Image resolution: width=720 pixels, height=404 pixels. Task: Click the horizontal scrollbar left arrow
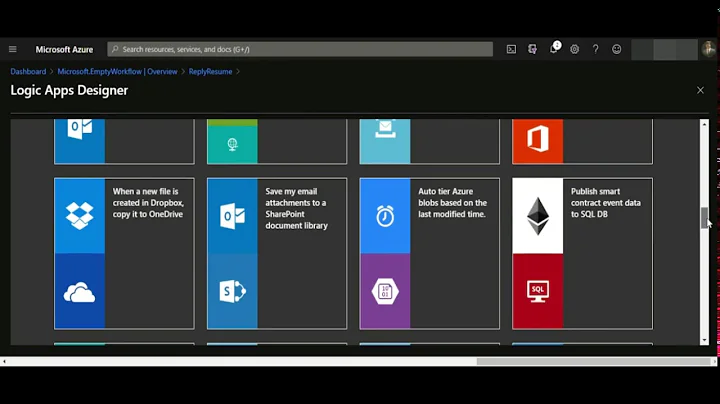point(4,362)
